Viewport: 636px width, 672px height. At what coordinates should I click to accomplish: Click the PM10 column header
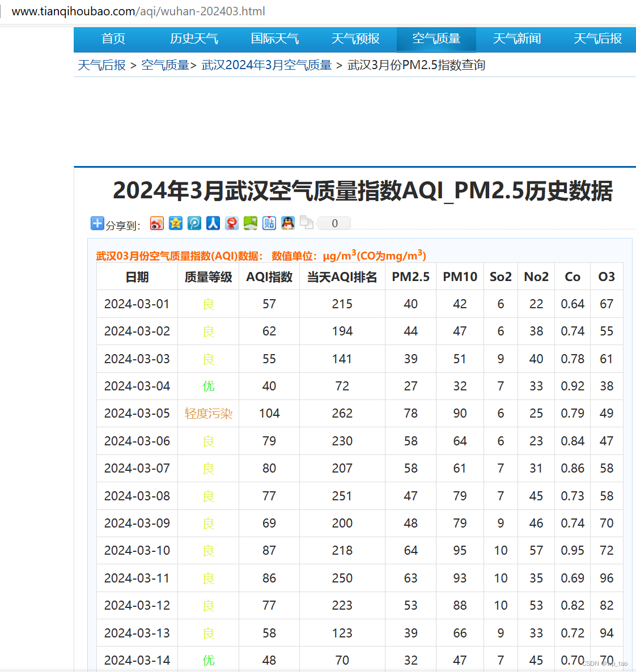(460, 277)
